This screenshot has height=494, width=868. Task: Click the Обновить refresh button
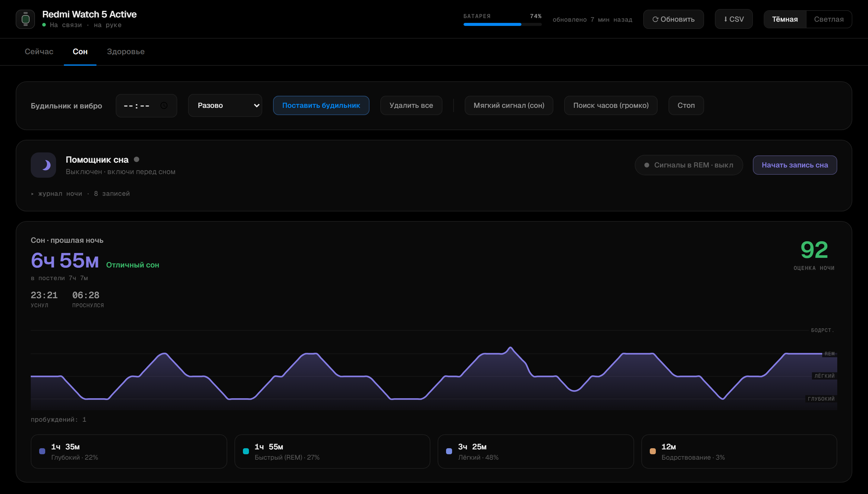pos(674,19)
